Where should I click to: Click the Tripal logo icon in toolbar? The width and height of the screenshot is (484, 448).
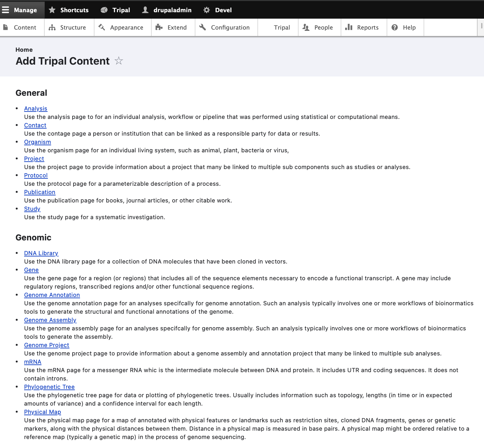click(104, 10)
